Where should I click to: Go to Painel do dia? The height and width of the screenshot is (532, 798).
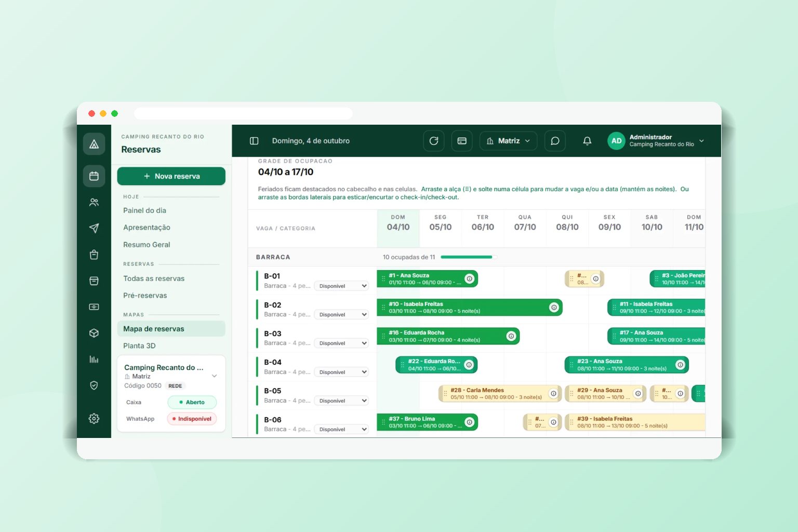145,210
